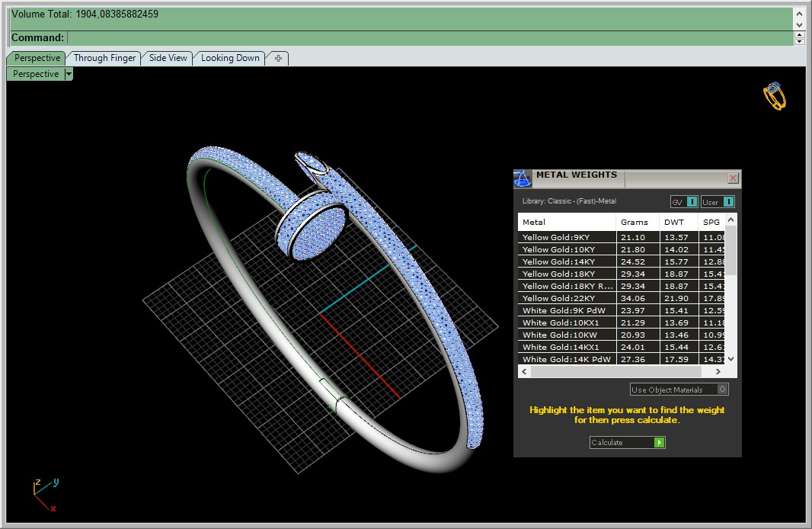This screenshot has height=529, width=812.
Task: Click the metal table horizontal scrollbar thumb
Action: (616, 371)
